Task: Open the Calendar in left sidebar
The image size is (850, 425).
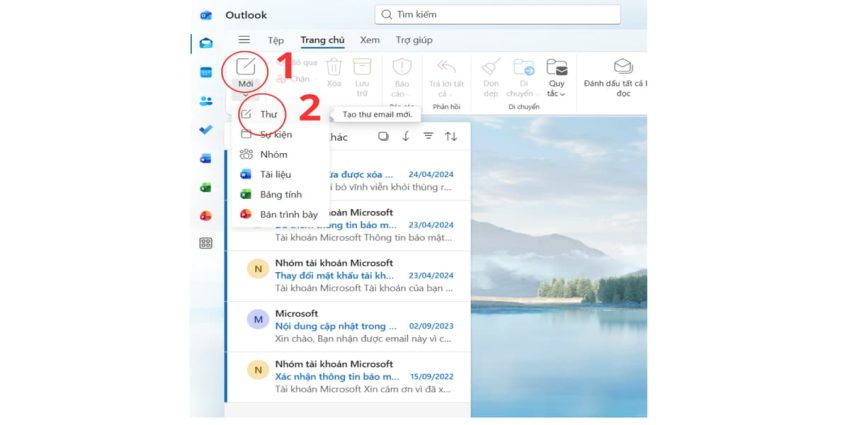Action: (x=205, y=72)
